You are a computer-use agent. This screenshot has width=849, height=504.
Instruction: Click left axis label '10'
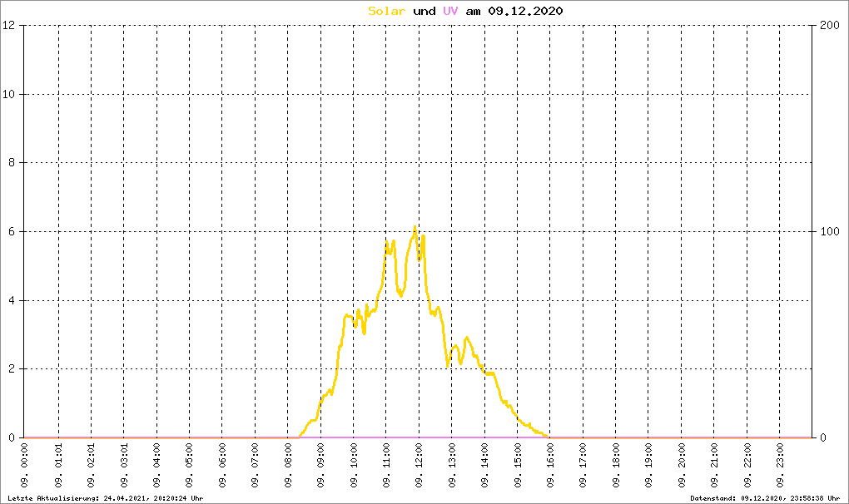coord(8,94)
